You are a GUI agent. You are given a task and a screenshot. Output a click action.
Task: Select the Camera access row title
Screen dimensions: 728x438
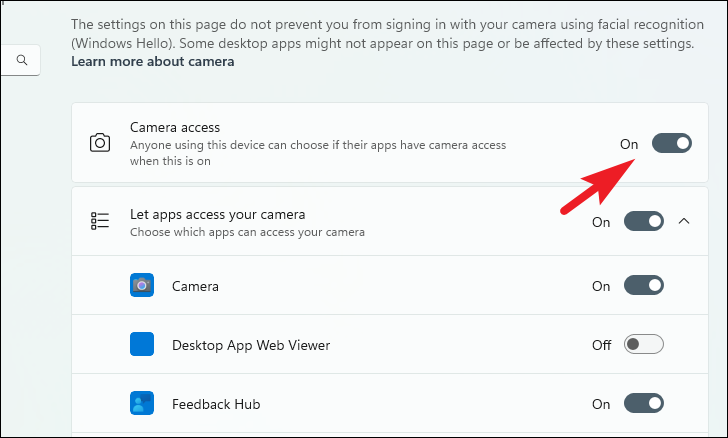175,128
